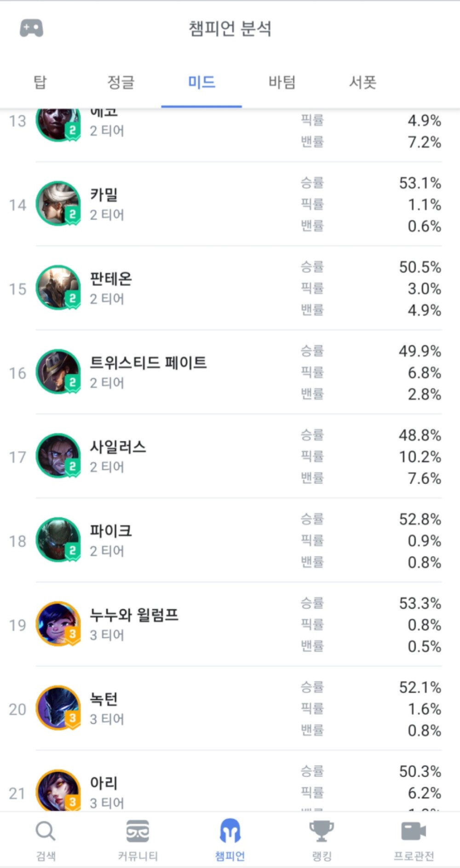Switch to the 서폿 tab
This screenshot has width=460, height=868.
coord(363,83)
